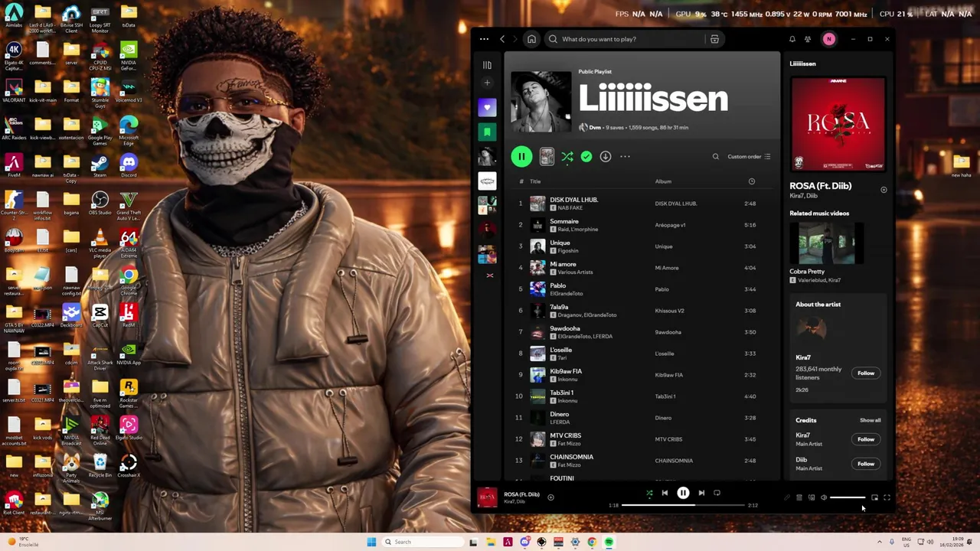Collapse Your Library sidebar icon
The image size is (980, 551).
[x=487, y=65]
